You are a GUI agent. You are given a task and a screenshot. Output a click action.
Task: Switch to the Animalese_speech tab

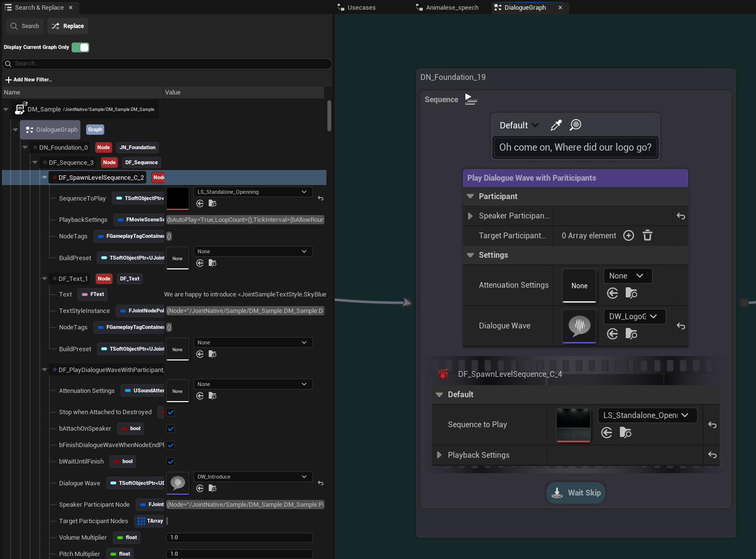[452, 8]
